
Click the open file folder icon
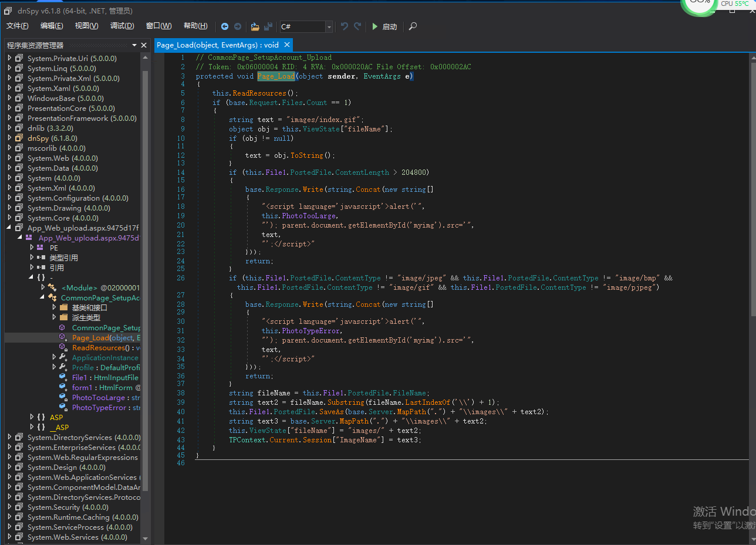[x=255, y=26]
